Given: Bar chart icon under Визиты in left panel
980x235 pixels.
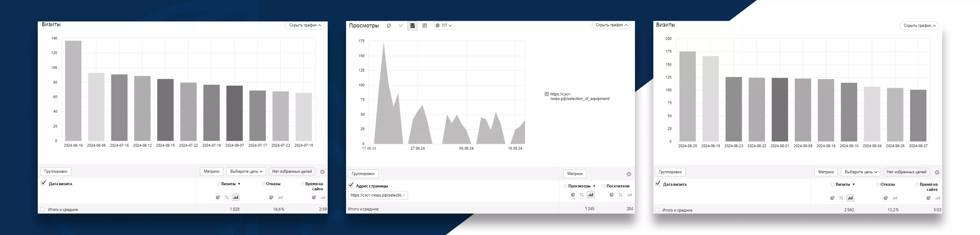Looking at the screenshot, I should [x=236, y=197].
